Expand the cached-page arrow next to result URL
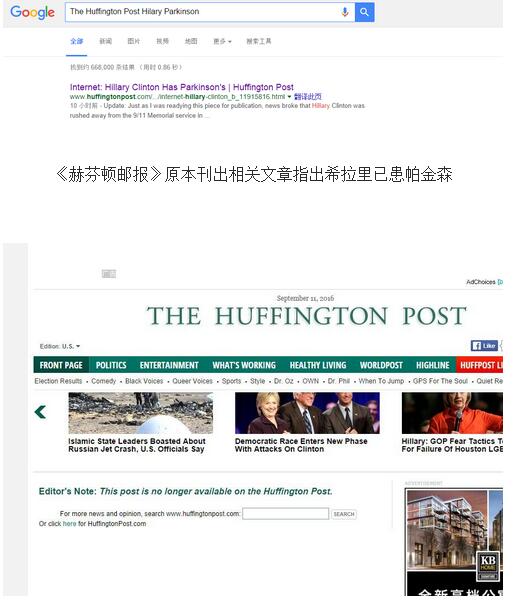Viewport: 521px width, 616px height. (290, 97)
